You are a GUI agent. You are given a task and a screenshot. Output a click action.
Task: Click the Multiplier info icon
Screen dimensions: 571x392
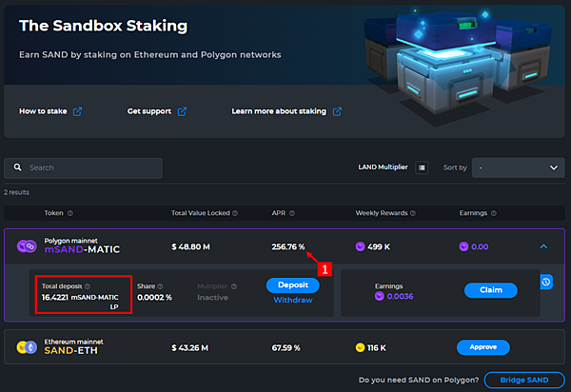[x=234, y=286]
